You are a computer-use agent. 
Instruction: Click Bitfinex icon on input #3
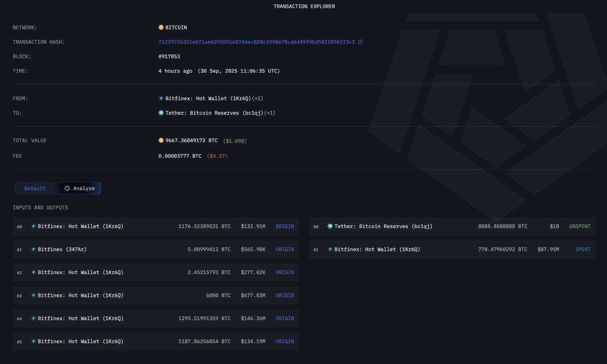pyautogui.click(x=33, y=295)
